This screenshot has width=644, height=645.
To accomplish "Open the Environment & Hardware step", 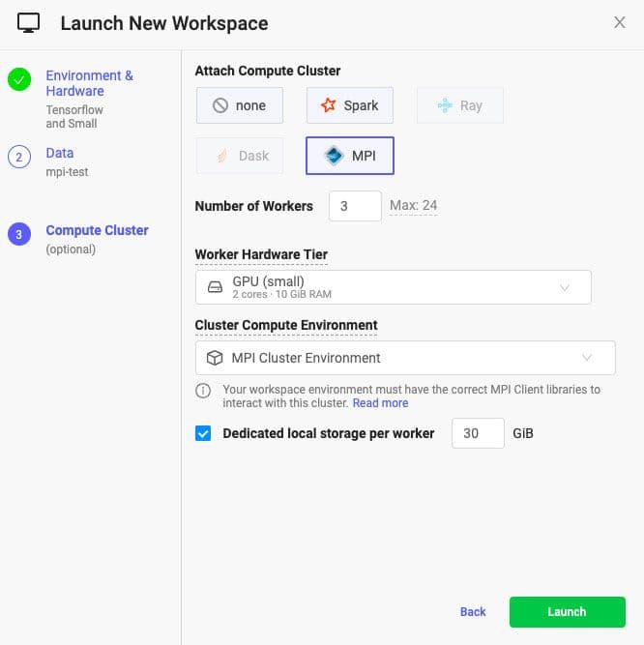I will (89, 83).
